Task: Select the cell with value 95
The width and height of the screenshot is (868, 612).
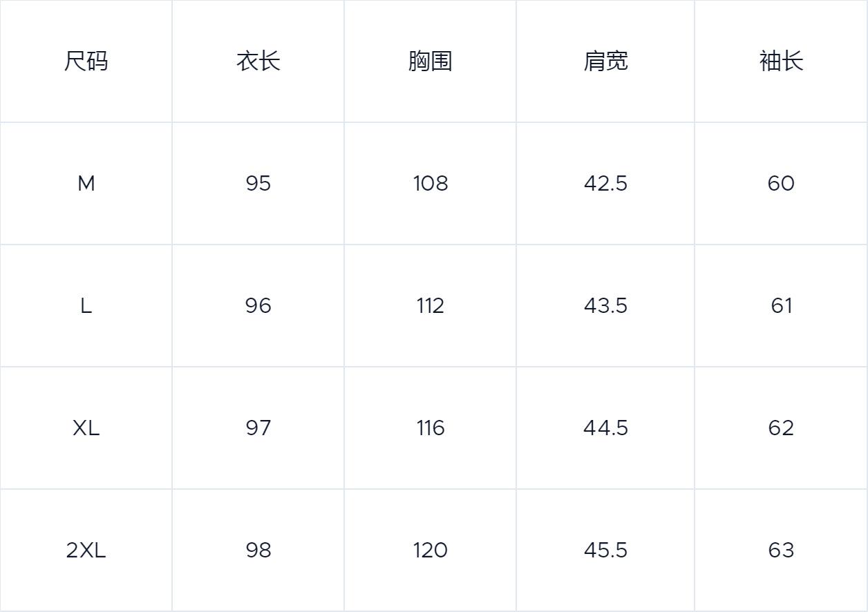Action: tap(258, 184)
